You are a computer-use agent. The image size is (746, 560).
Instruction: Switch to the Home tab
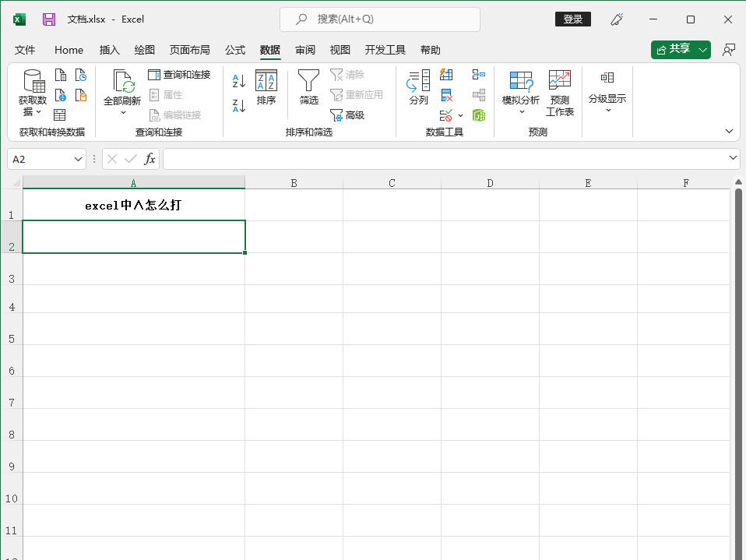[69, 50]
